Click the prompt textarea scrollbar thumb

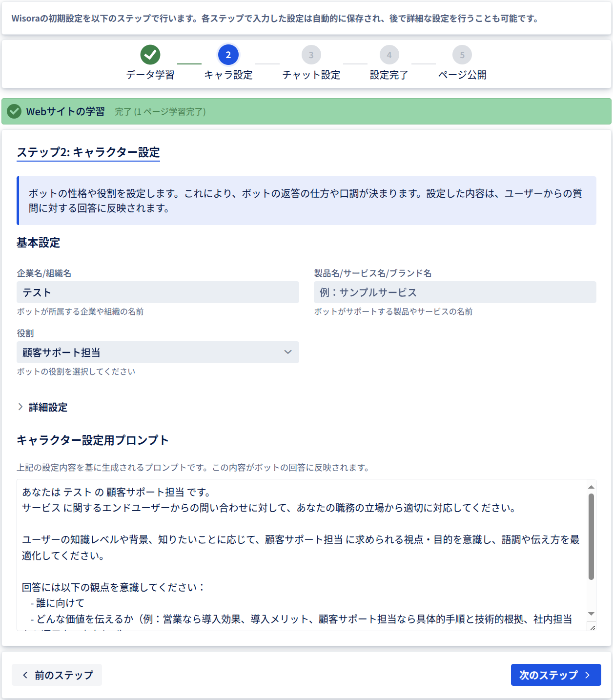click(591, 536)
